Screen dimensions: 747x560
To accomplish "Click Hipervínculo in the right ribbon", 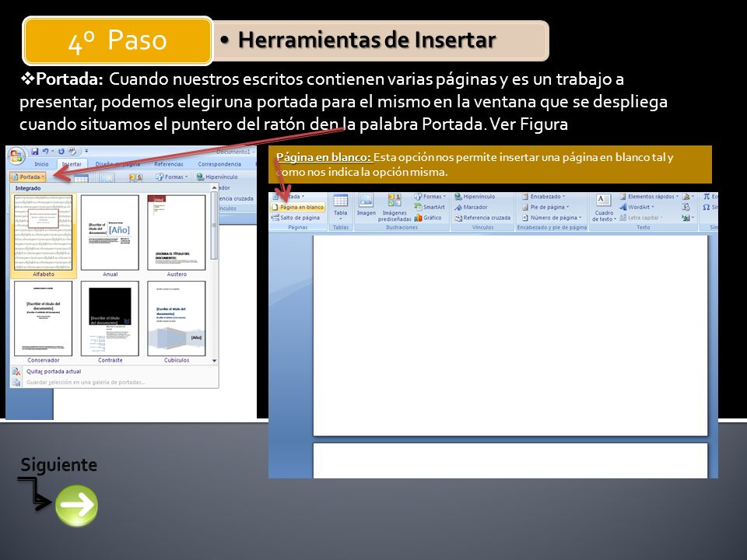I will 475,196.
